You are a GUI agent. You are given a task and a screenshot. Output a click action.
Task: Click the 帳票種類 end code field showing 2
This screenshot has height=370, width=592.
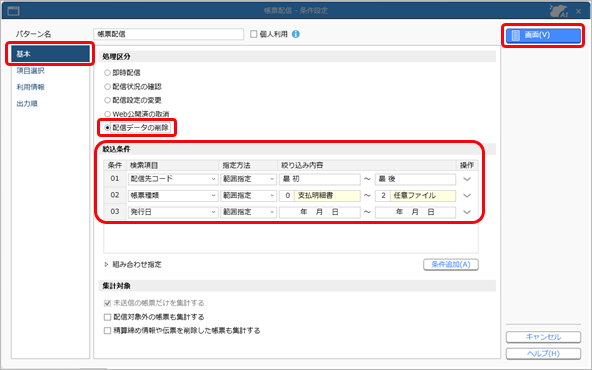click(383, 196)
